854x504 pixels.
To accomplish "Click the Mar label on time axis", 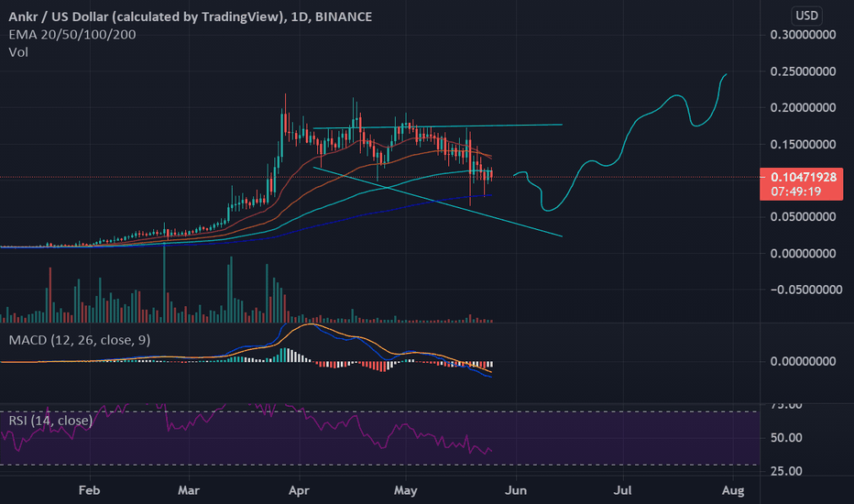I will click(189, 490).
